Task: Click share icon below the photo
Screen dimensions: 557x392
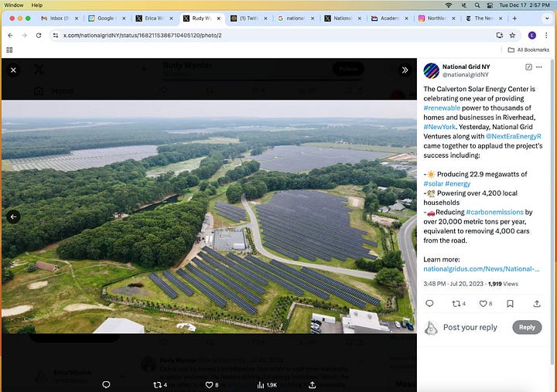Action: (x=312, y=384)
